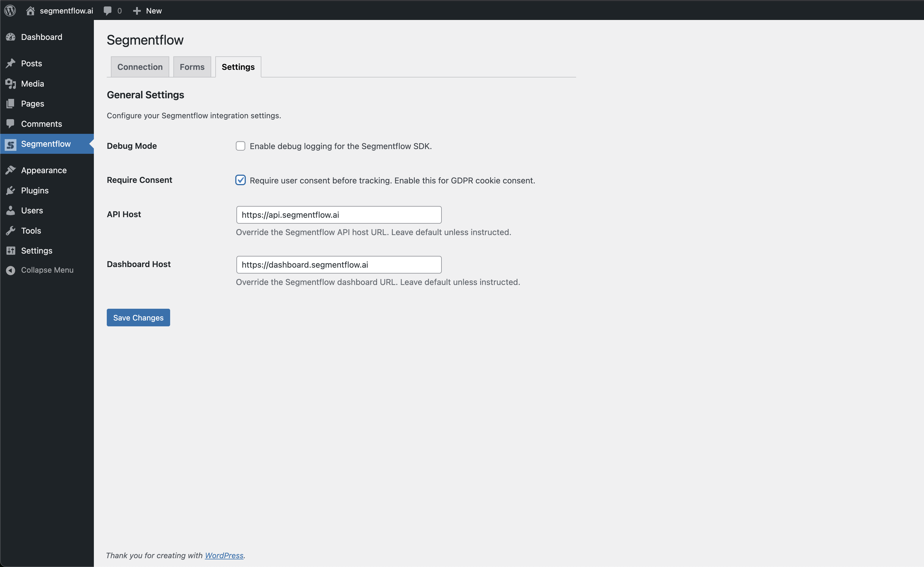Click the Media library icon
The height and width of the screenshot is (567, 924).
pyautogui.click(x=11, y=83)
